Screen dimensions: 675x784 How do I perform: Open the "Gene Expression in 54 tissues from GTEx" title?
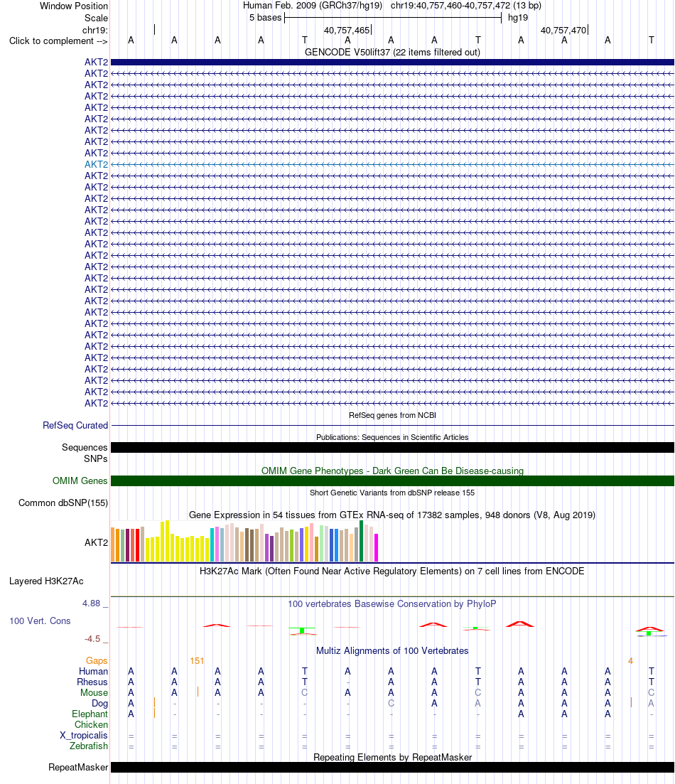392,515
